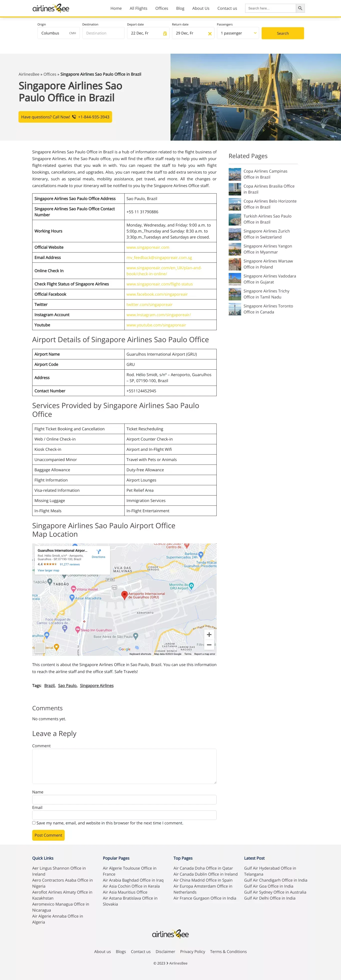Screen dimensions: 341x980
Task: Open the About Us menu item
Action: pos(201,8)
